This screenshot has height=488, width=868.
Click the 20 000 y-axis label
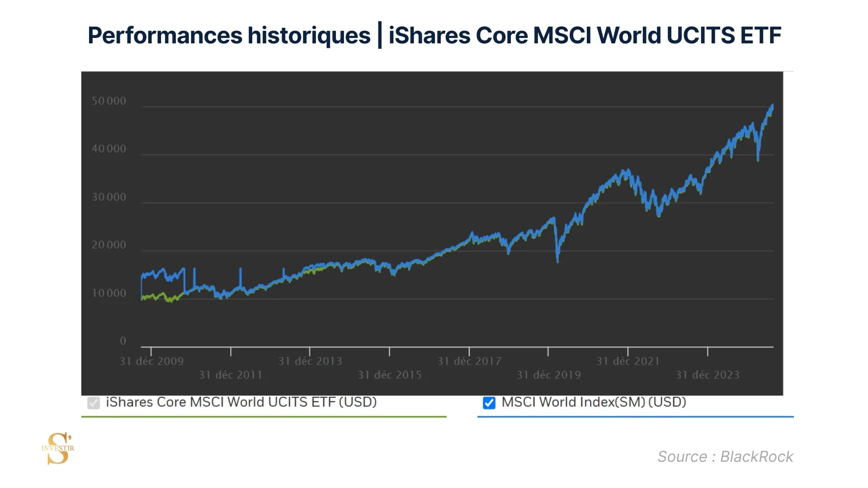tap(109, 245)
